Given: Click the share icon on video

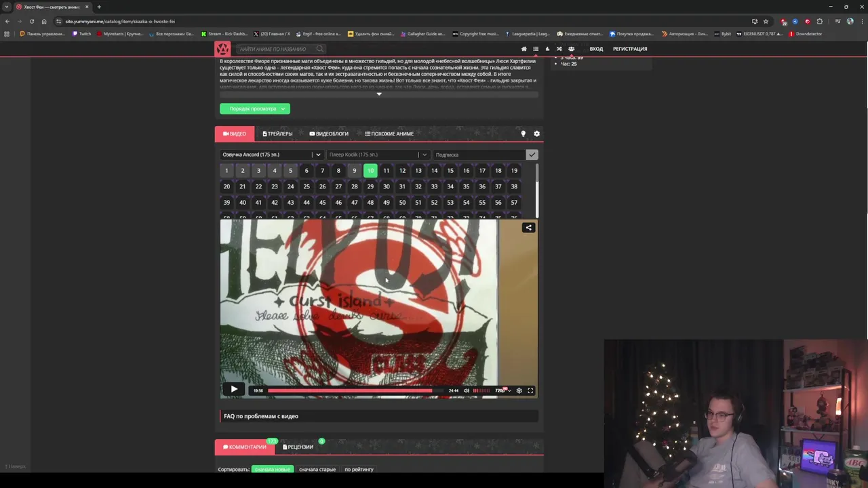Looking at the screenshot, I should tap(528, 228).
